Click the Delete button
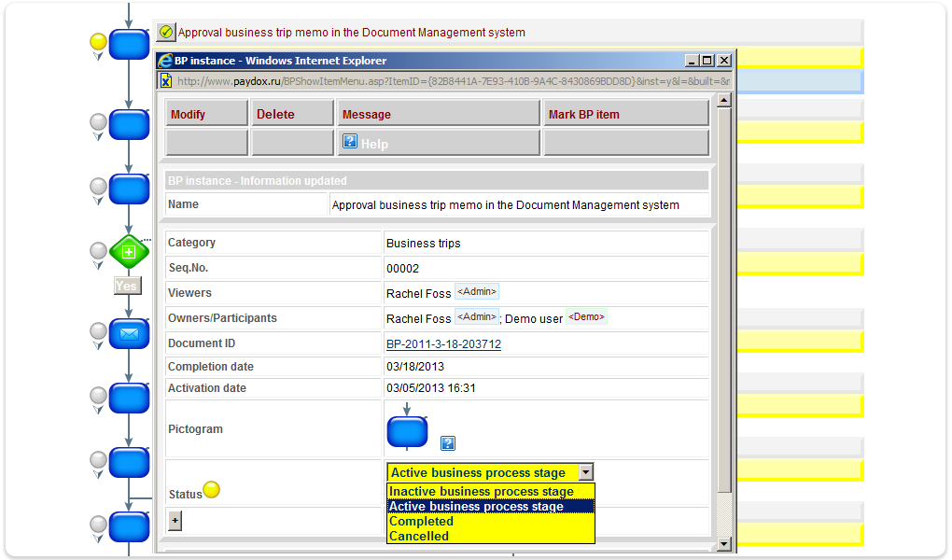The width and height of the screenshot is (952, 560). point(293,114)
